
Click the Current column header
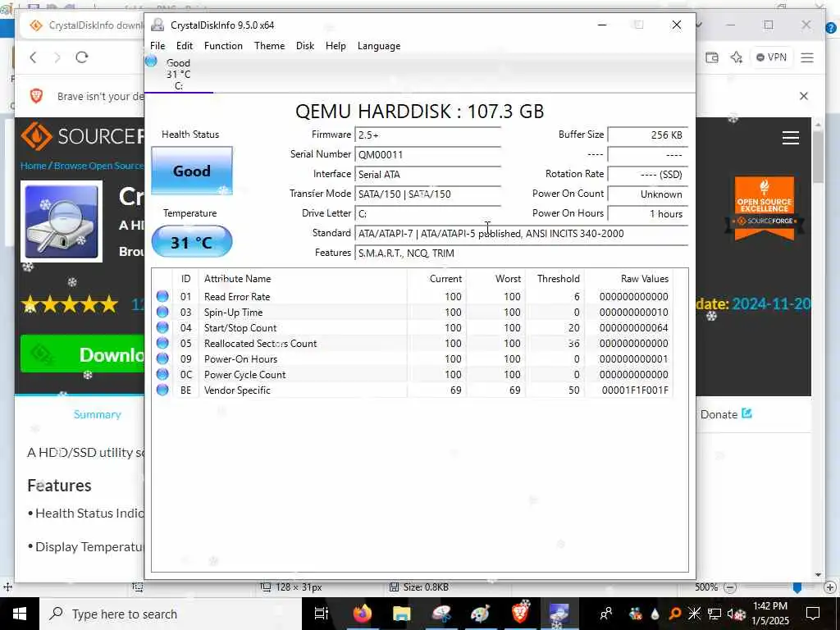pyautogui.click(x=436, y=279)
